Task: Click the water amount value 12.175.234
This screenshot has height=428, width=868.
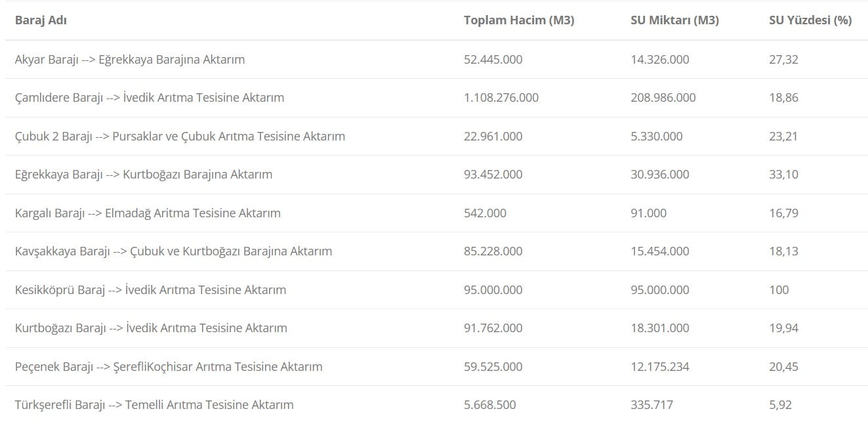Action: [660, 367]
